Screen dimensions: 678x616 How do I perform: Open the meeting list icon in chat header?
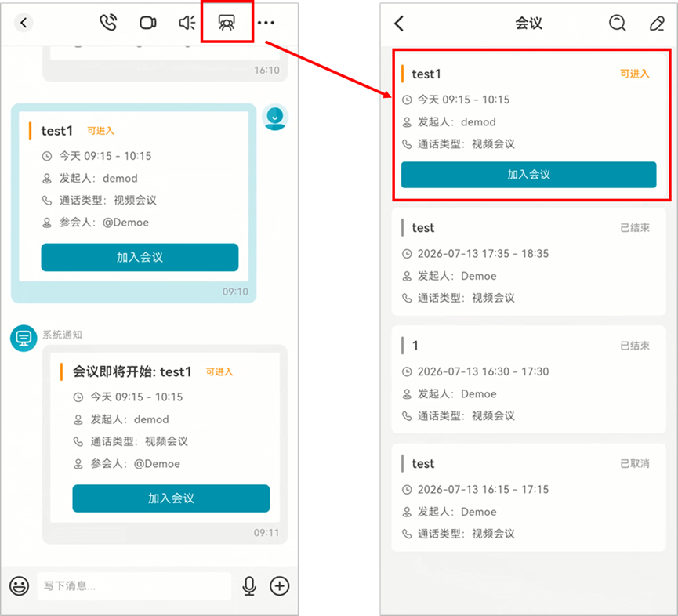(x=227, y=23)
